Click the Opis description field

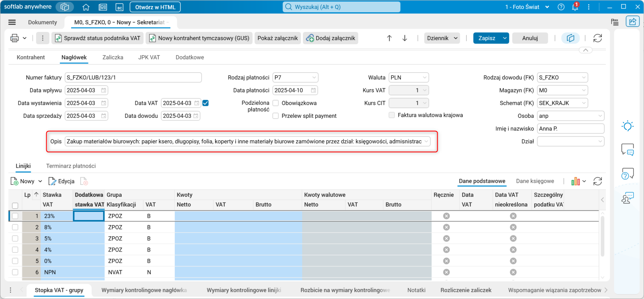[248, 142]
